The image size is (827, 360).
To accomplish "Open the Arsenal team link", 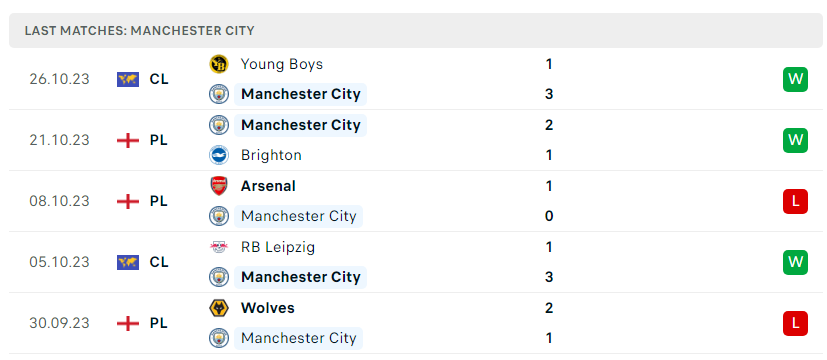I will [x=268, y=186].
